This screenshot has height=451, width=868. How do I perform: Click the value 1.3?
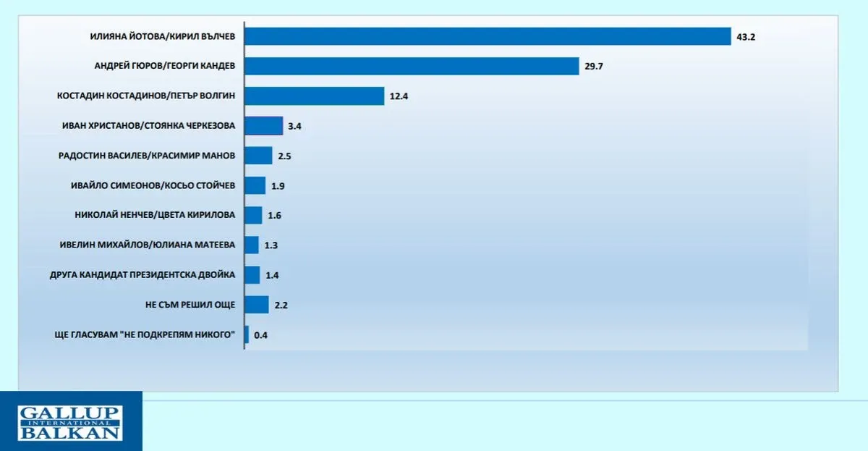click(271, 245)
